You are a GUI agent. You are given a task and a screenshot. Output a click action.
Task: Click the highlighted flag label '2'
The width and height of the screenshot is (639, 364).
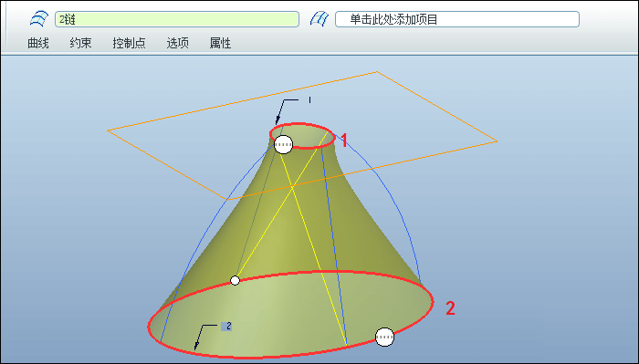coord(226,326)
